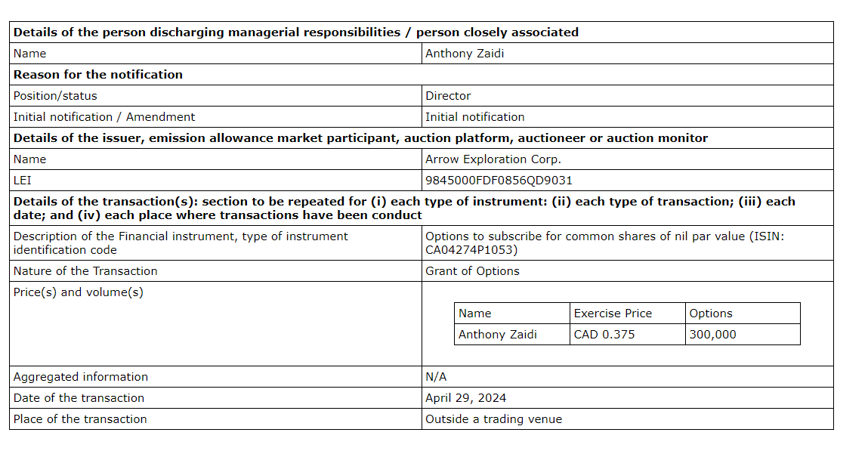Click the Grant of Options value
The image size is (868, 451).
(472, 271)
